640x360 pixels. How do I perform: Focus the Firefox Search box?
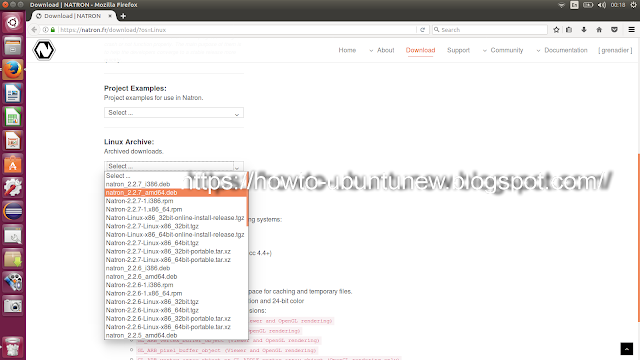[x=490, y=30]
